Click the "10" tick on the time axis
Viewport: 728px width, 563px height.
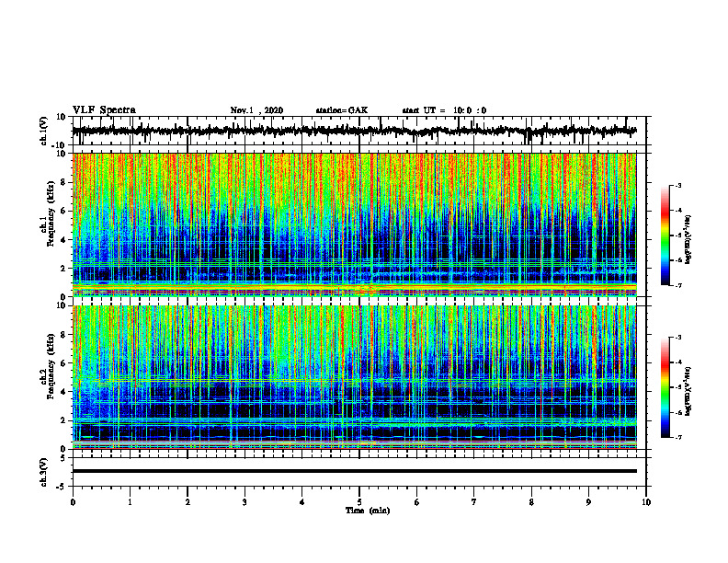[x=646, y=502]
